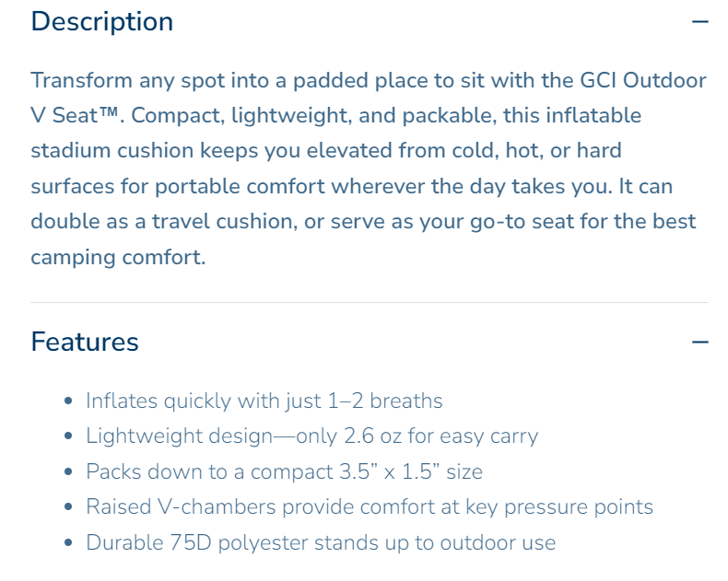Viewport: 728px width, 581px height.
Task: Click 'stadium cushion keeps you elevated' line
Action: [214, 150]
